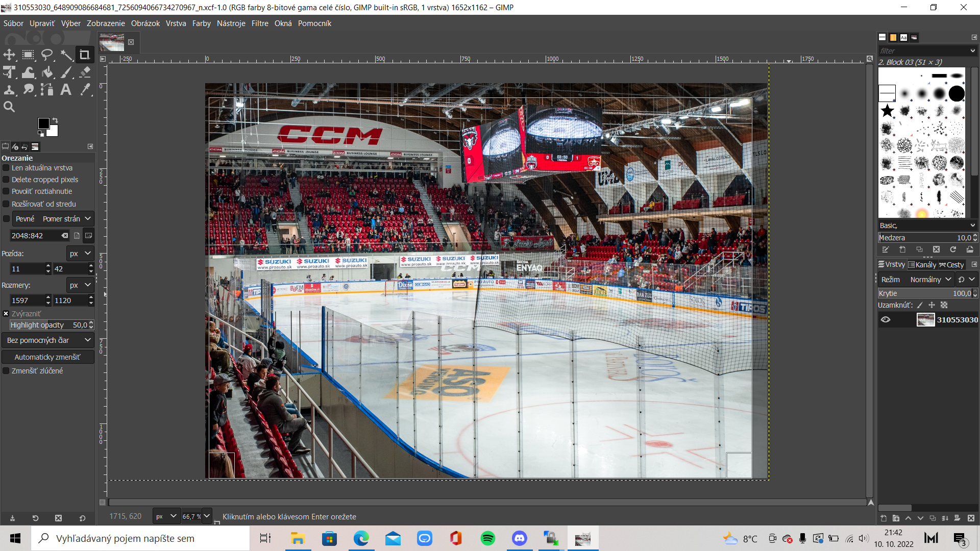The height and width of the screenshot is (551, 980).
Task: Select the Warp Transform tool
Action: click(x=28, y=72)
